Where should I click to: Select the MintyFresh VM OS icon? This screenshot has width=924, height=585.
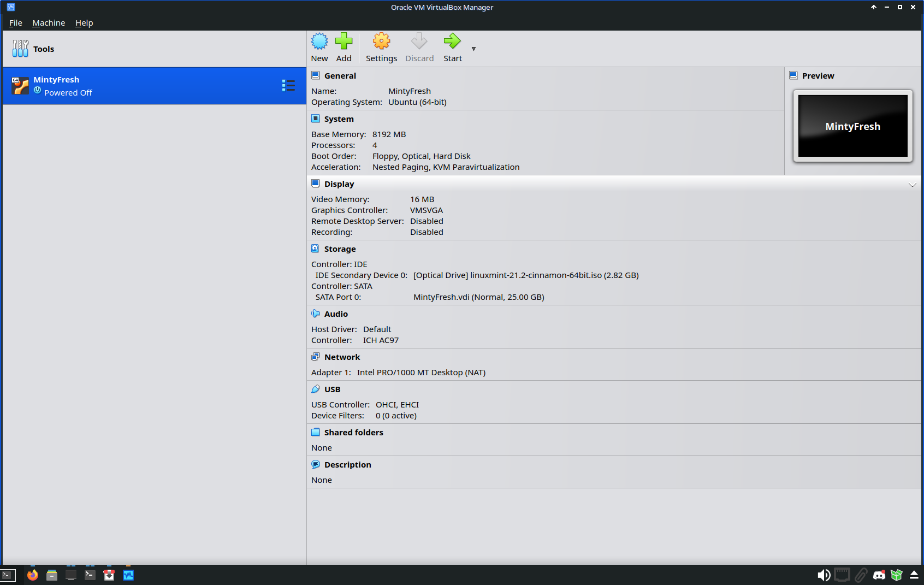coord(20,86)
